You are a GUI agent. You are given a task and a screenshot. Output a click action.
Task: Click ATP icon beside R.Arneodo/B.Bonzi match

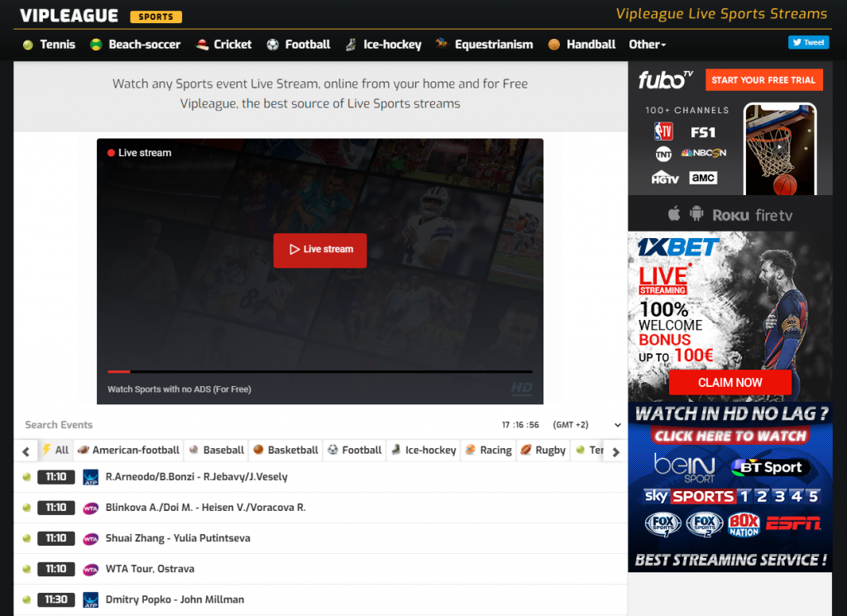90,477
